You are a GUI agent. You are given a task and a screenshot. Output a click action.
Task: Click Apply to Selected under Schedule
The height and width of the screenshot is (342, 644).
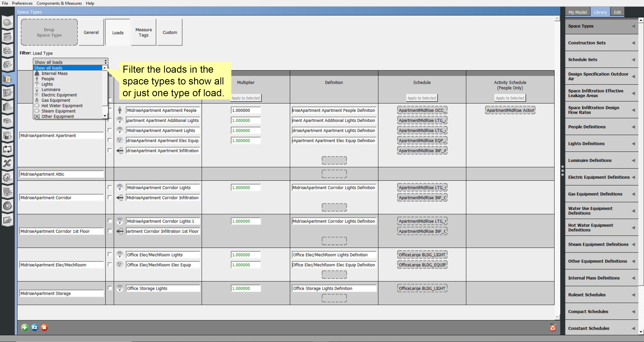[x=422, y=98]
